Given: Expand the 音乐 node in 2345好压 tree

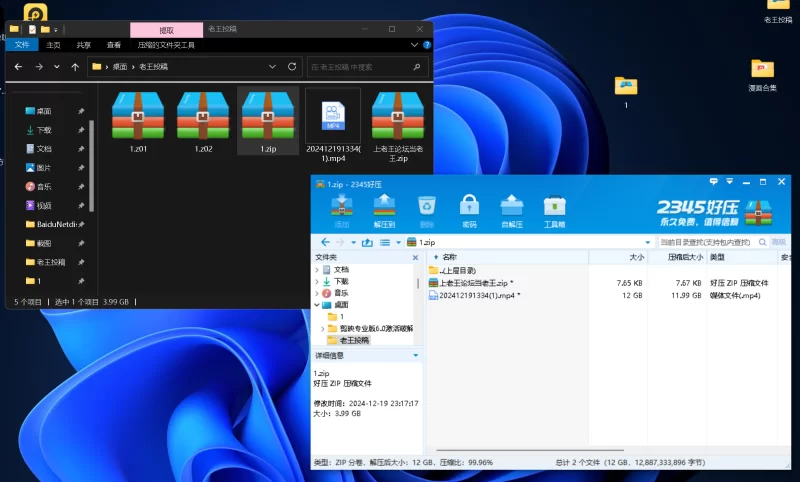Looking at the screenshot, I should (317, 293).
